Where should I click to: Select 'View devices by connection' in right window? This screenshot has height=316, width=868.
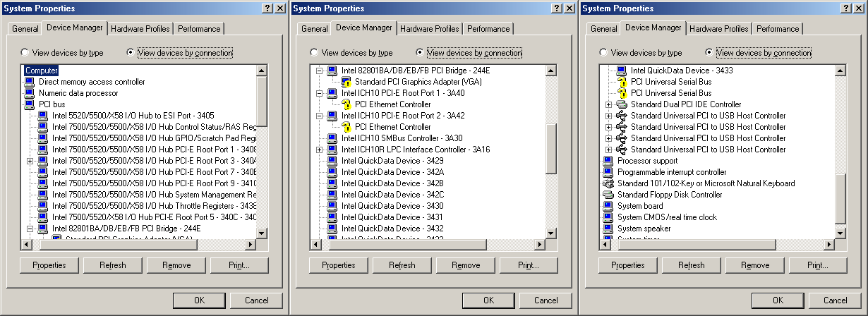point(710,53)
